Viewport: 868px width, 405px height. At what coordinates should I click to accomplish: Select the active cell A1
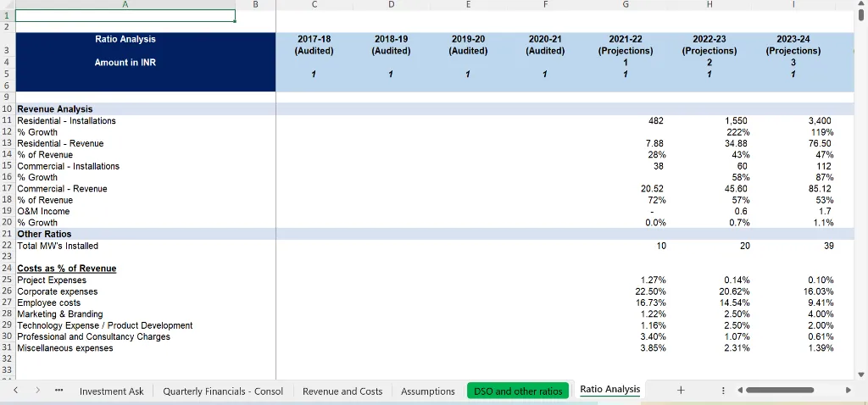point(125,15)
